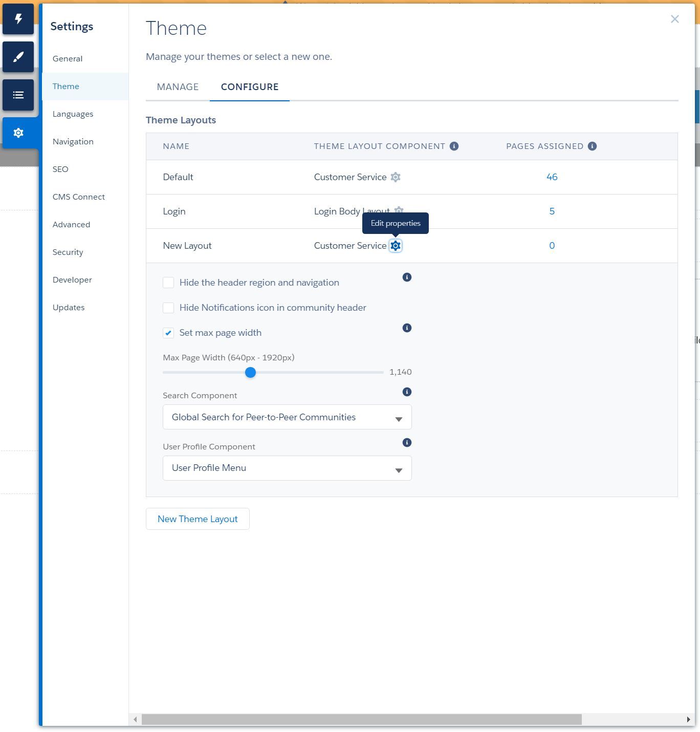The width and height of the screenshot is (700, 732).
Task: Open Languages settings section
Action: pos(73,114)
